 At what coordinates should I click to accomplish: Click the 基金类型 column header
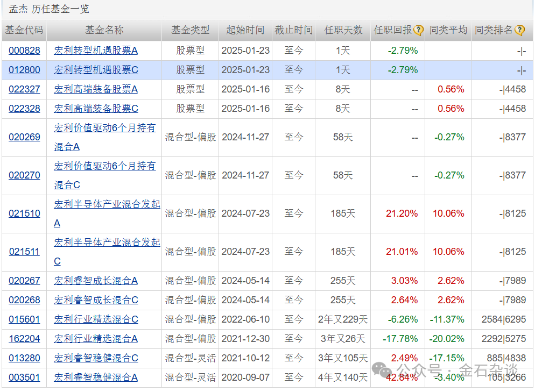(190, 30)
